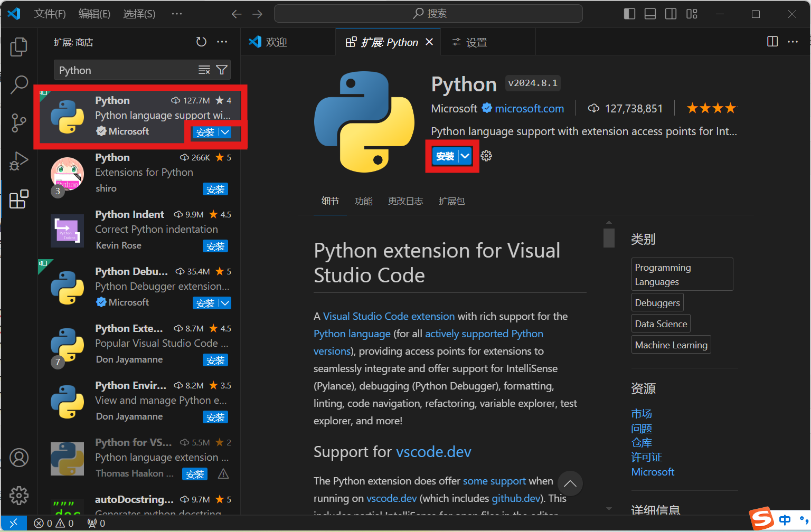Select the 更改日志 changelog tab

pyautogui.click(x=405, y=201)
